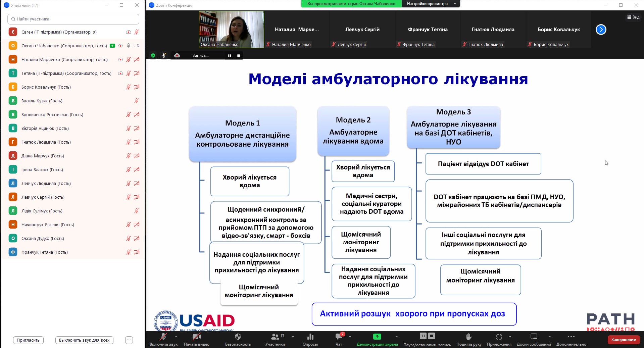Pause the recording in the Запись indicator

230,56
